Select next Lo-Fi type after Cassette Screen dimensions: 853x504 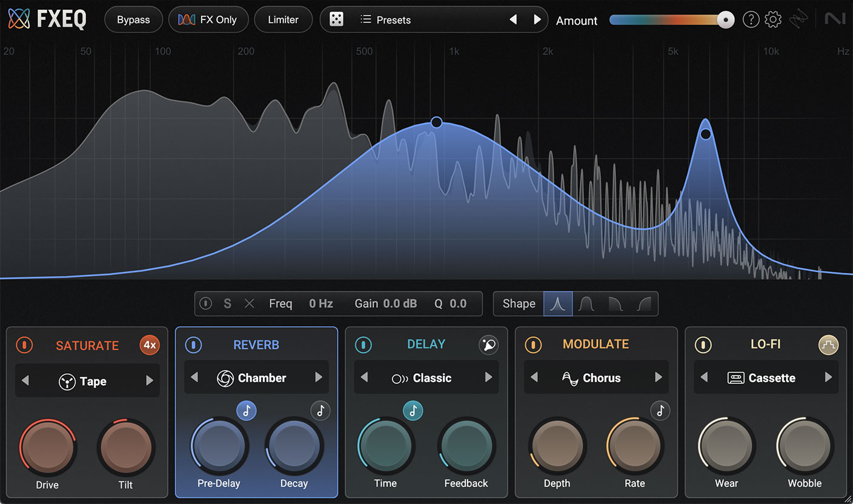828,377
